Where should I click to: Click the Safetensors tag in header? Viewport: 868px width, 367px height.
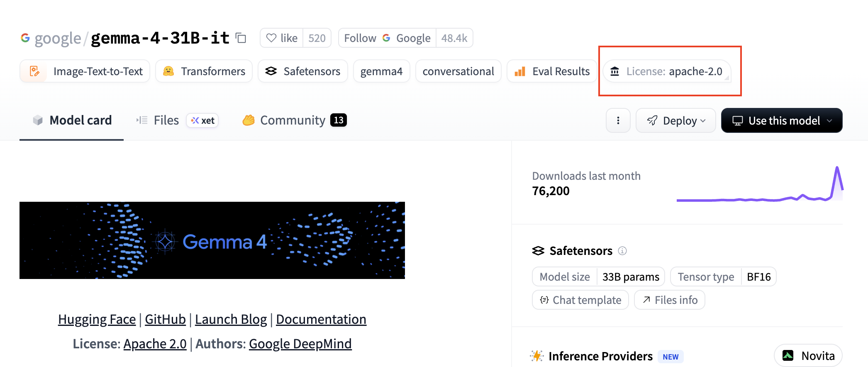coord(303,71)
